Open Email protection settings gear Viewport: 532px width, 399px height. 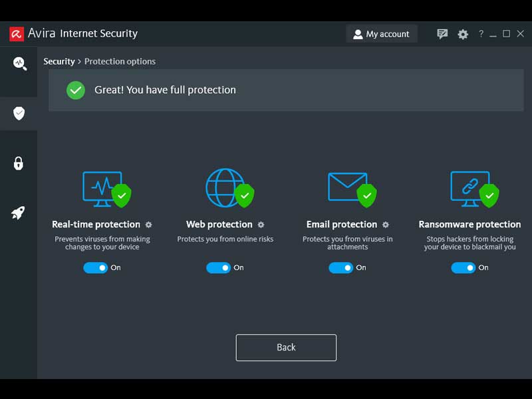[386, 225]
